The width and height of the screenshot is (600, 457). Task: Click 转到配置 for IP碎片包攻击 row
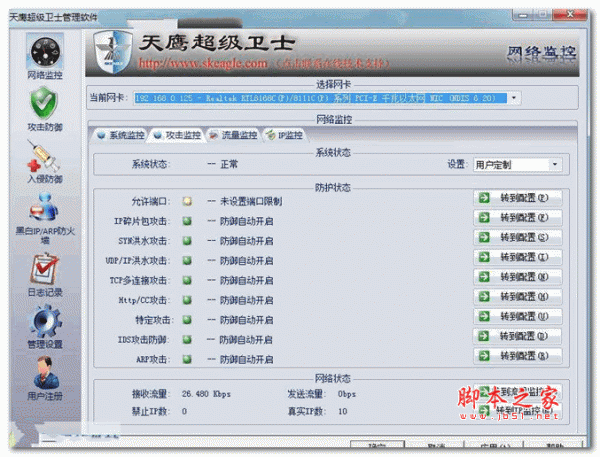[518, 218]
